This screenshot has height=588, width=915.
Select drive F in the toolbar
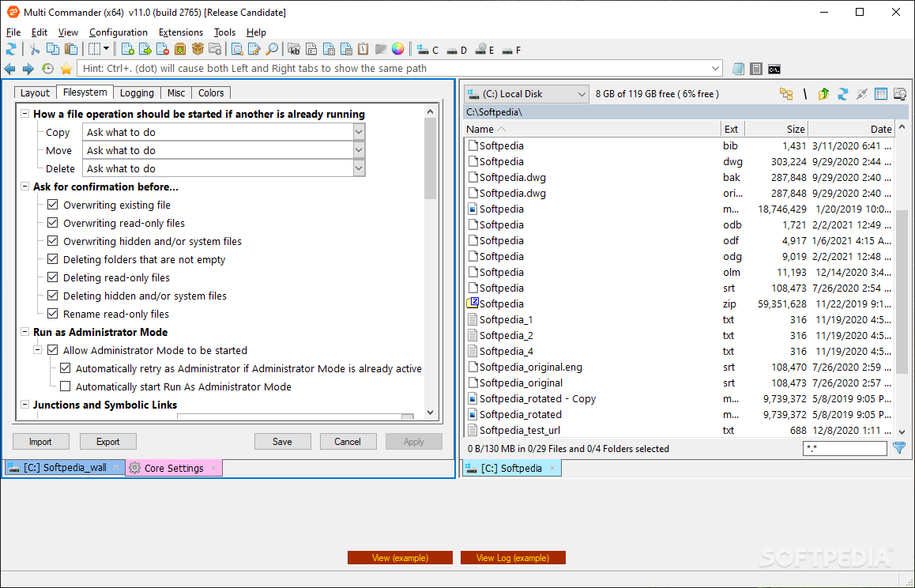(512, 51)
